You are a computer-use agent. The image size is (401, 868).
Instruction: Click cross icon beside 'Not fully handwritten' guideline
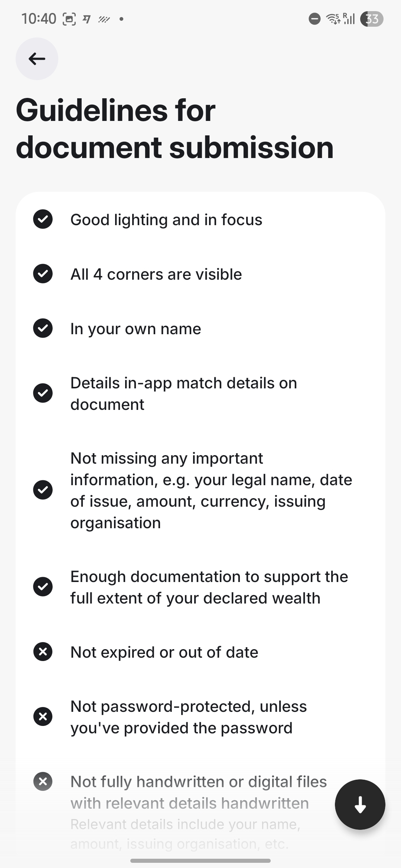click(x=43, y=782)
